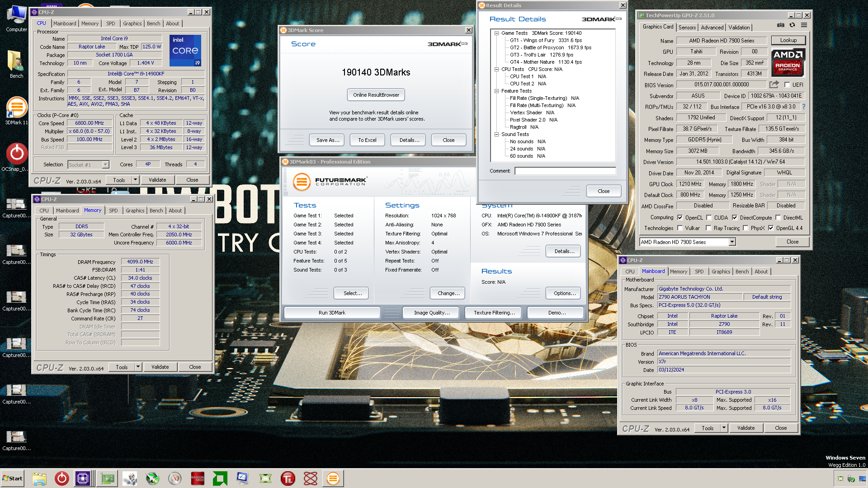Click the Windows Start button
Image resolution: width=868 pixels, height=488 pixels.
pos(12,479)
